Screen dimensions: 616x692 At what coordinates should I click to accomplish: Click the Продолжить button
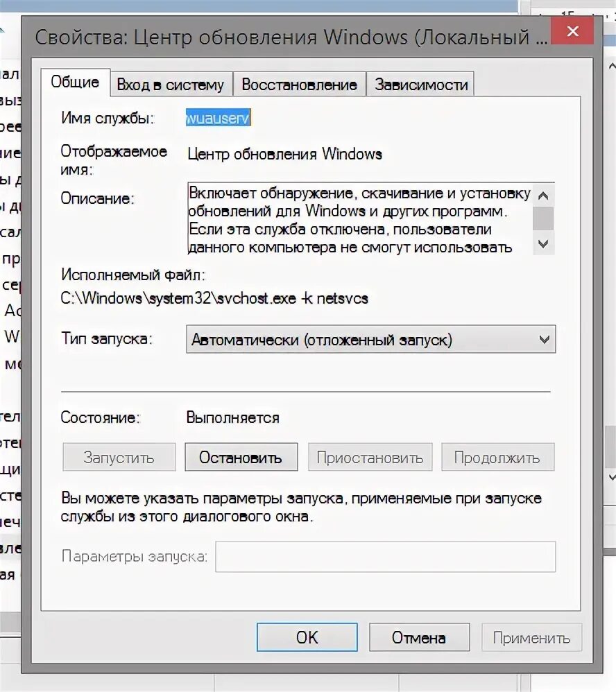(x=497, y=457)
